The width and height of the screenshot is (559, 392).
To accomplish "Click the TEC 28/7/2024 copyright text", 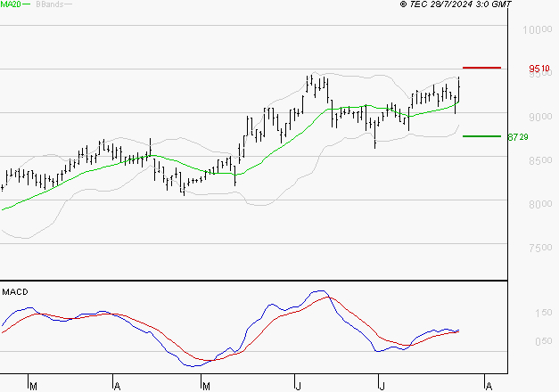I will pos(456,4).
